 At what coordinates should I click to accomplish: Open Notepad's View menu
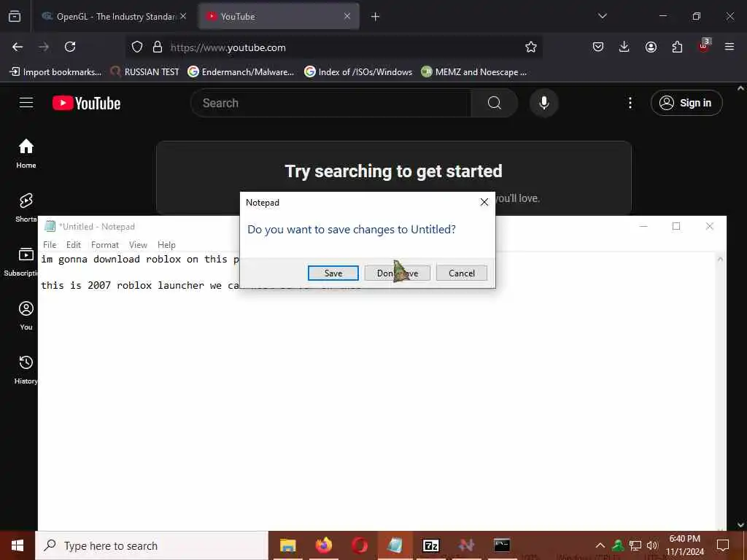[138, 245]
